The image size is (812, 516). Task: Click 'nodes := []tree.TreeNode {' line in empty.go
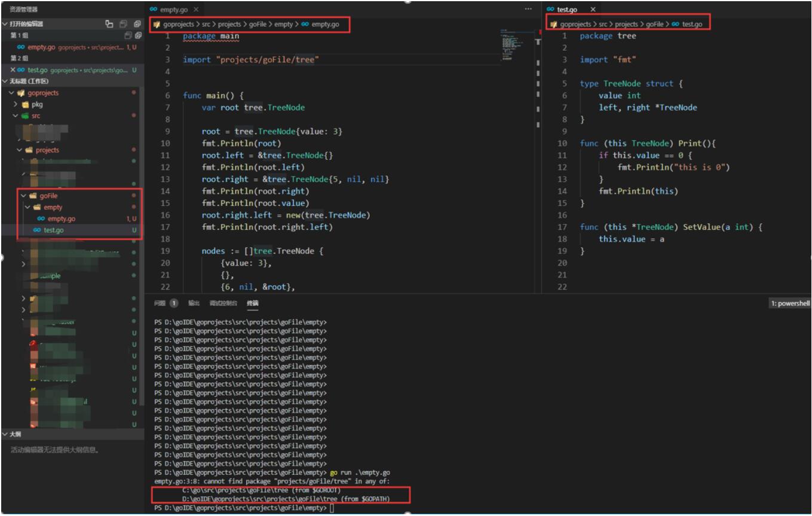click(x=263, y=251)
